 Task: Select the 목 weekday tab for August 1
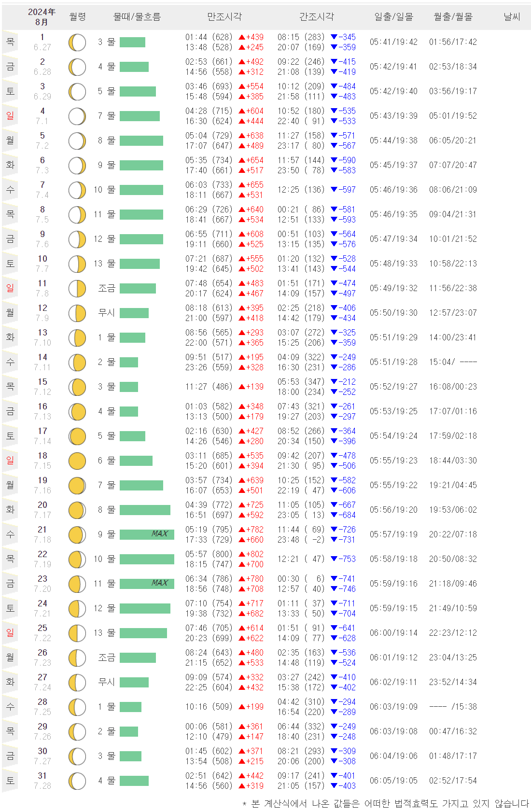tap(10, 42)
